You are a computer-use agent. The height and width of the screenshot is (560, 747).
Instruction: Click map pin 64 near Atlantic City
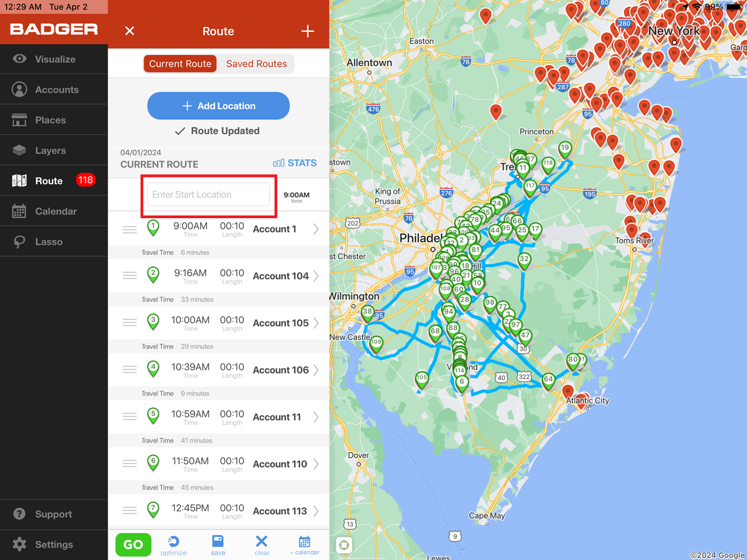(548, 381)
